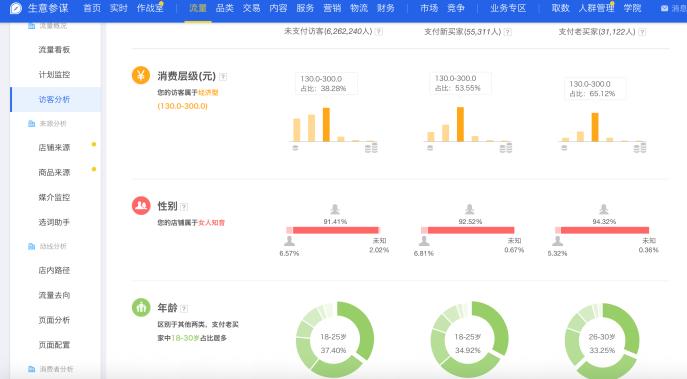Click table view icon under 支付新买家 bar chart
The height and width of the screenshot is (379, 687).
tap(506, 148)
